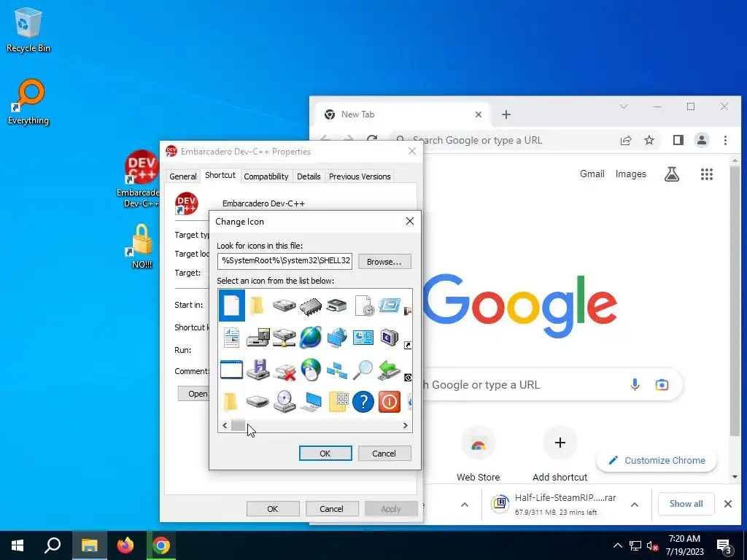Screen dimensions: 747x560
Task: Click Cancel in the Properties window
Action: pyautogui.click(x=332, y=508)
